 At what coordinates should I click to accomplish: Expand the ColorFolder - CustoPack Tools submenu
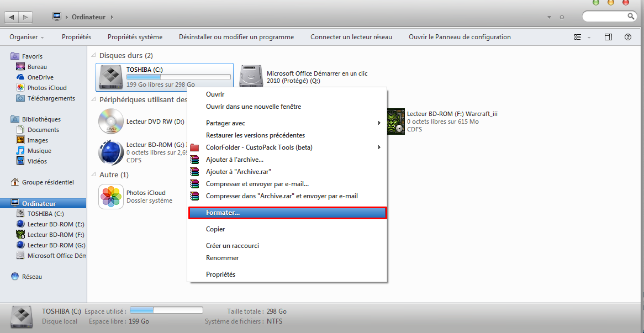tap(379, 147)
